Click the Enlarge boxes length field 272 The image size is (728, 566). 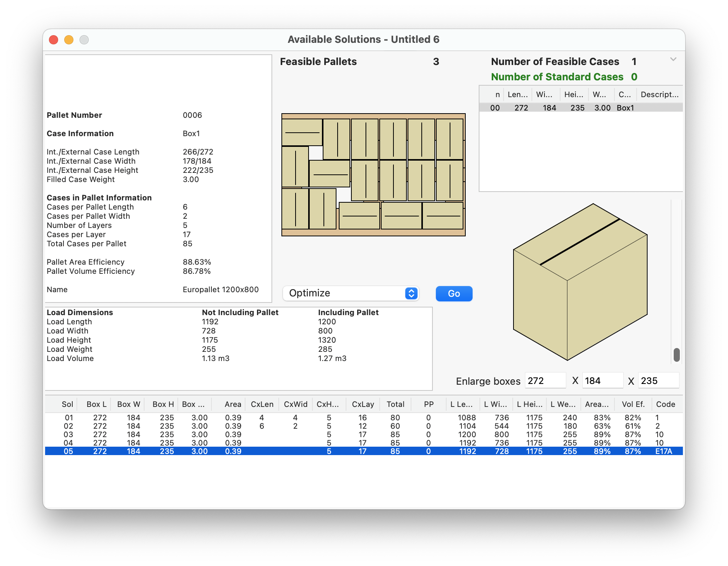(x=545, y=381)
